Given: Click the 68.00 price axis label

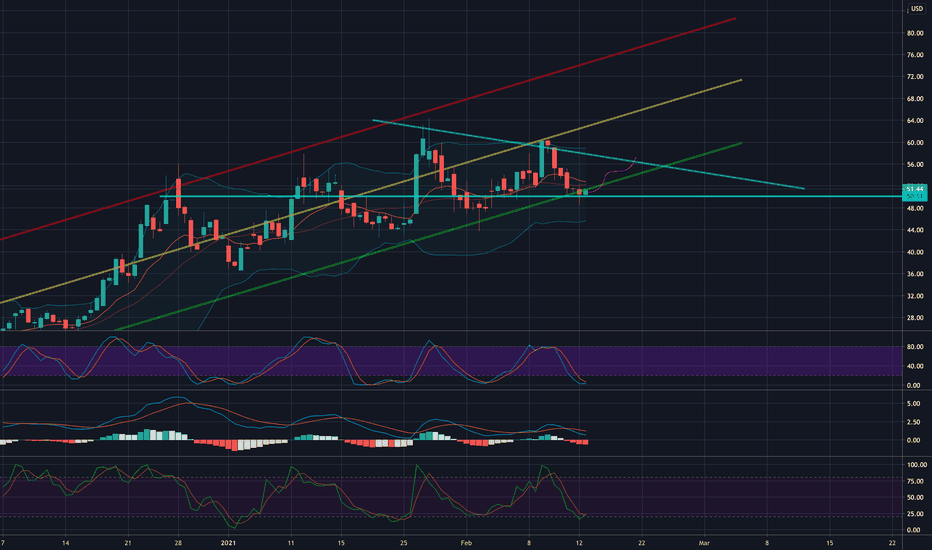Looking at the screenshot, I should (915, 99).
